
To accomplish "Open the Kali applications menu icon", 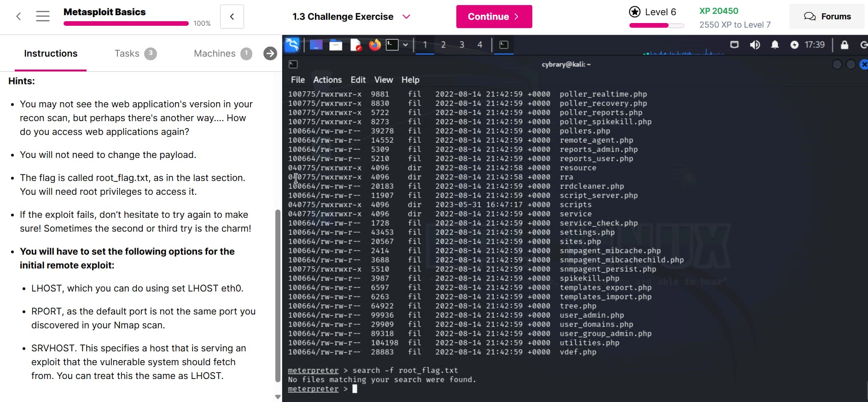I will pos(292,45).
